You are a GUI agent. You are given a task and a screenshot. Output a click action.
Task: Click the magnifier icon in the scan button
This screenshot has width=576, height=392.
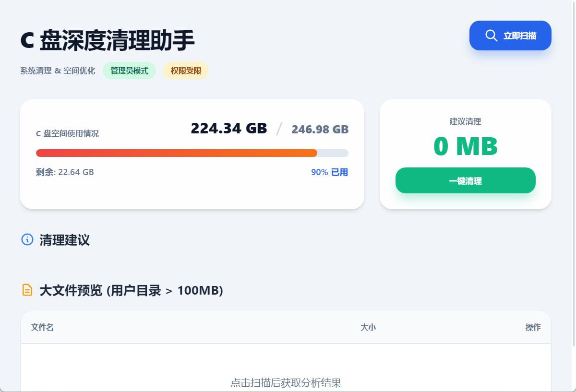pyautogui.click(x=491, y=36)
